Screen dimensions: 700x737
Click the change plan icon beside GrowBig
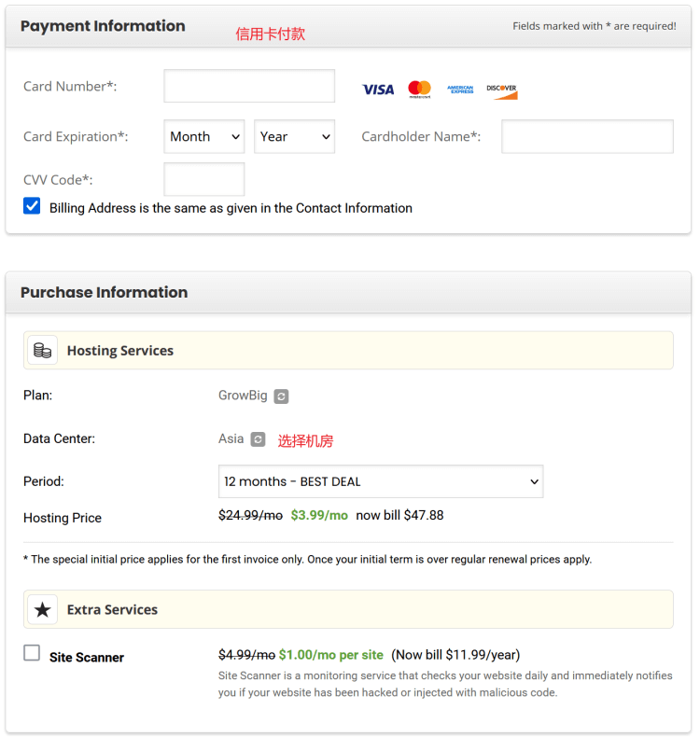click(281, 396)
